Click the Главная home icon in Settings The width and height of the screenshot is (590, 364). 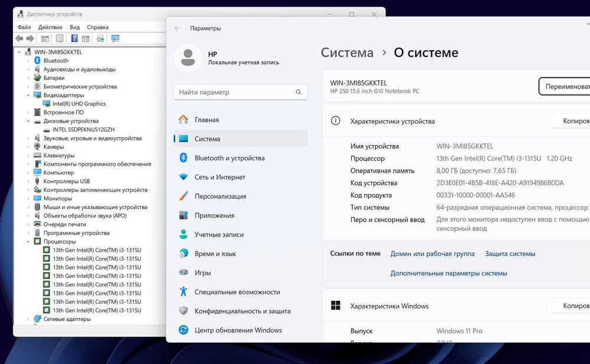point(183,120)
